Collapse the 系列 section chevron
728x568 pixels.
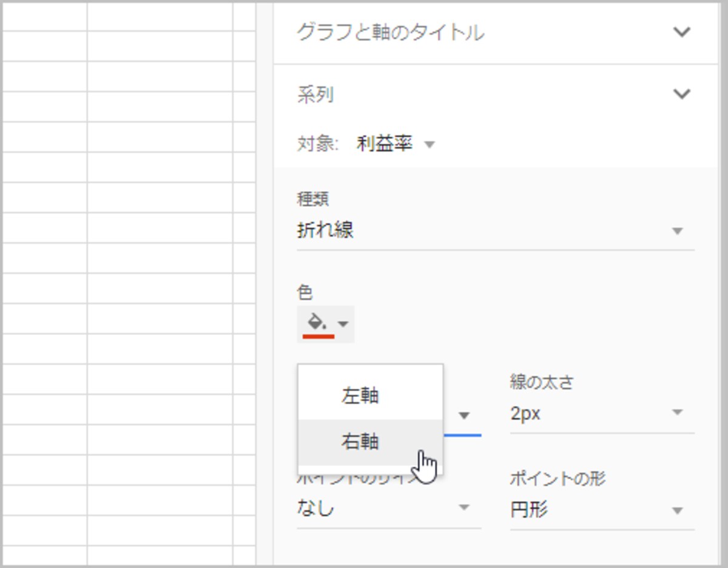pos(682,94)
